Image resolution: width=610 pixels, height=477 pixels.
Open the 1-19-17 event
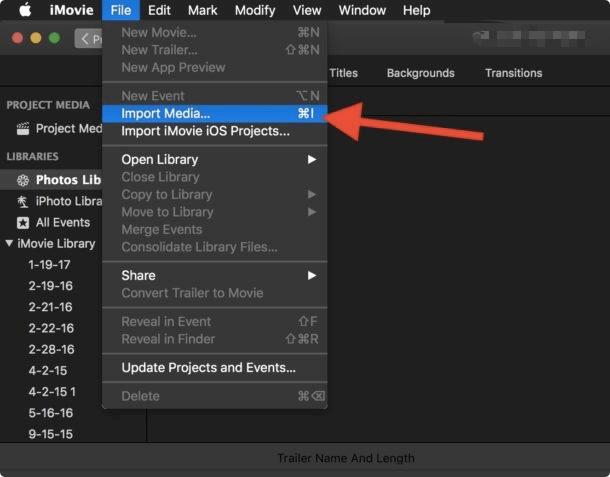(49, 265)
